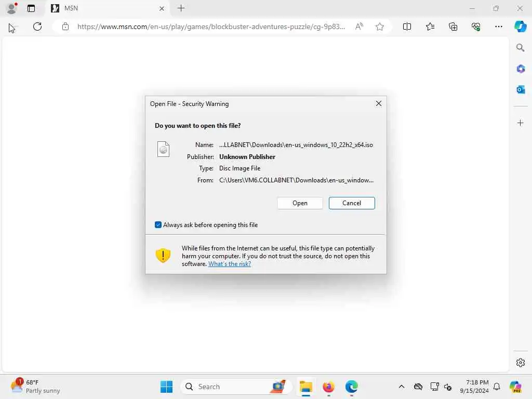Open a new tab with plus button
The height and width of the screenshot is (399, 532).
181,8
